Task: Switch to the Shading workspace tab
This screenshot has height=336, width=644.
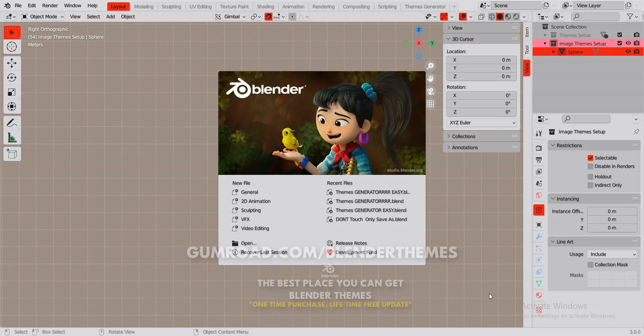Action: [265, 6]
